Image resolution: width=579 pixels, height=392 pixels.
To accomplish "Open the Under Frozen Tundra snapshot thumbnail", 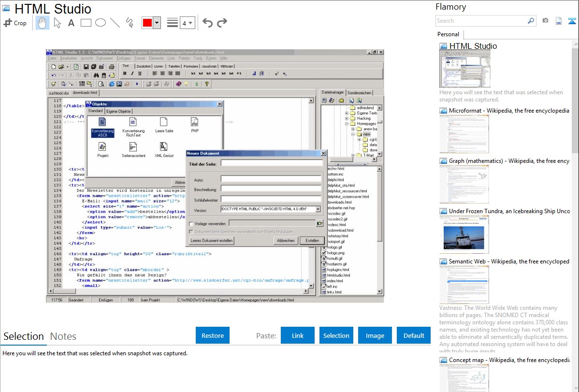I will [464, 234].
